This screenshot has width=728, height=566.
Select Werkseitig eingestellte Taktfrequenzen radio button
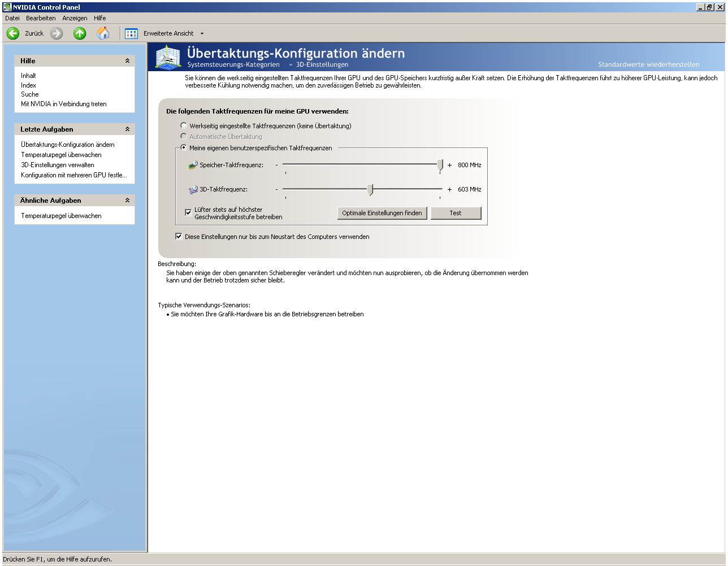pos(184,125)
